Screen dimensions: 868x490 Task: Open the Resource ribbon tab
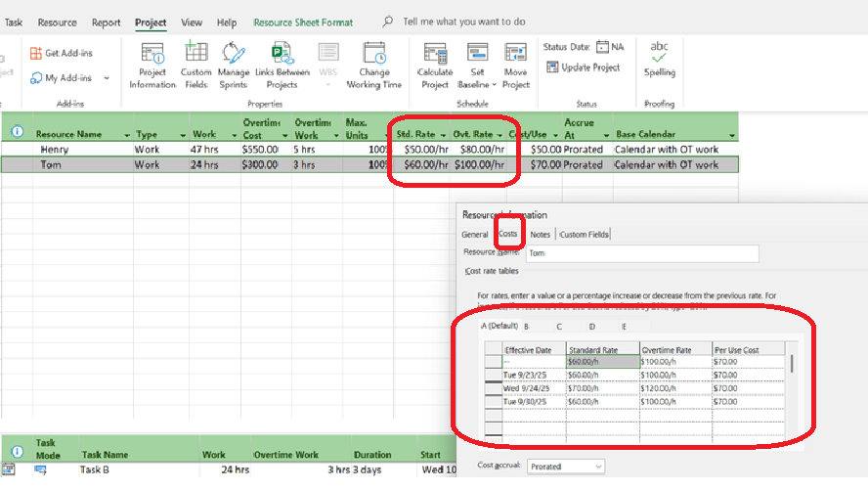[x=57, y=22]
